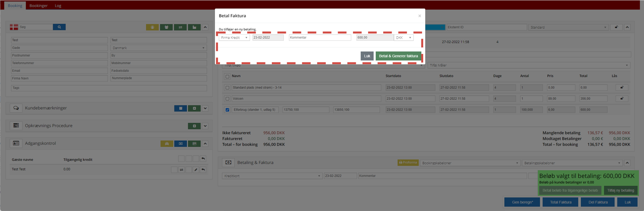This screenshot has height=211, width=644.
Task: Expand the Kundebemærkninger panel chevron
Action: coord(205,108)
